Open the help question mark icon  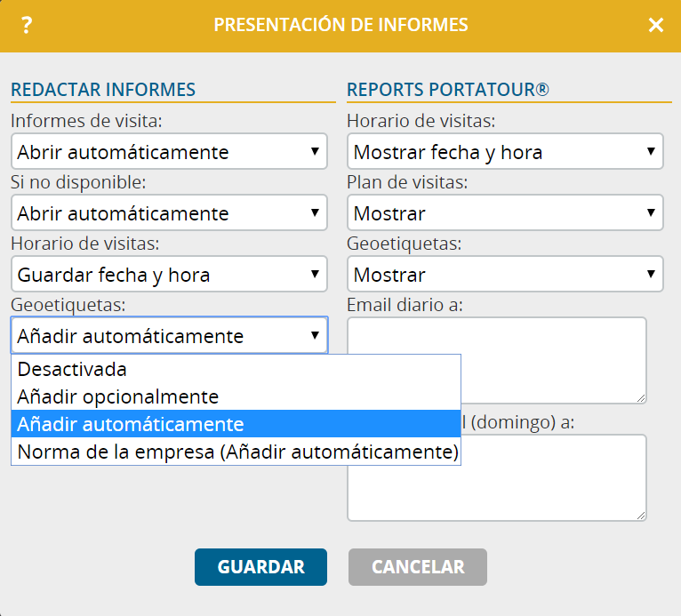(27, 25)
